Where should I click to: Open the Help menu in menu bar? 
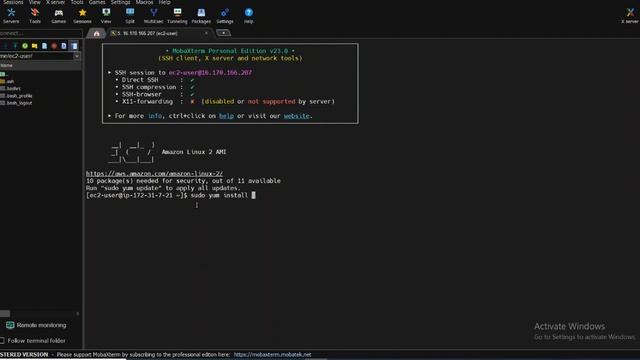click(165, 2)
